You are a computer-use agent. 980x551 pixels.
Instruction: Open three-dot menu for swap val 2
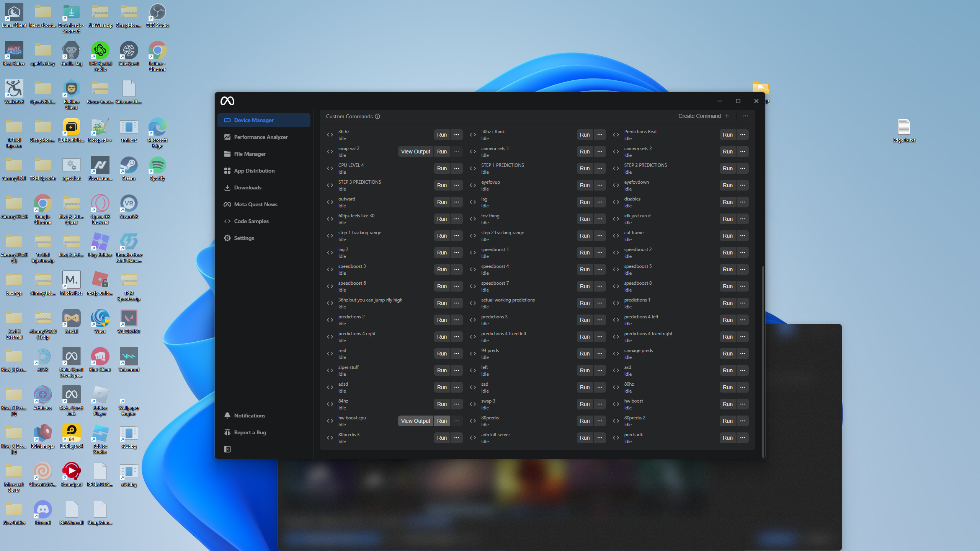coord(457,152)
